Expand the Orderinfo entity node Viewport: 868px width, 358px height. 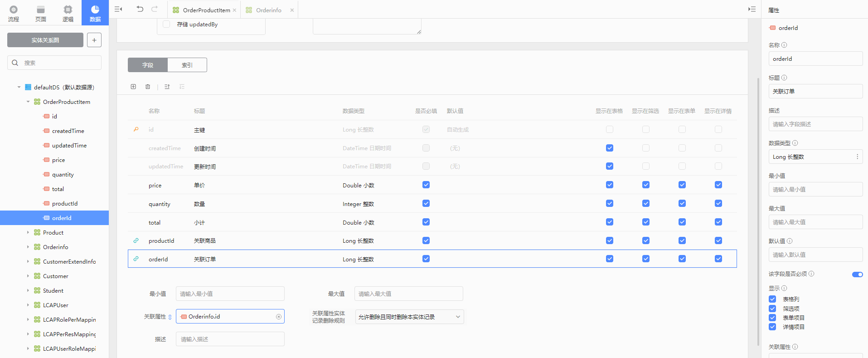coord(28,247)
